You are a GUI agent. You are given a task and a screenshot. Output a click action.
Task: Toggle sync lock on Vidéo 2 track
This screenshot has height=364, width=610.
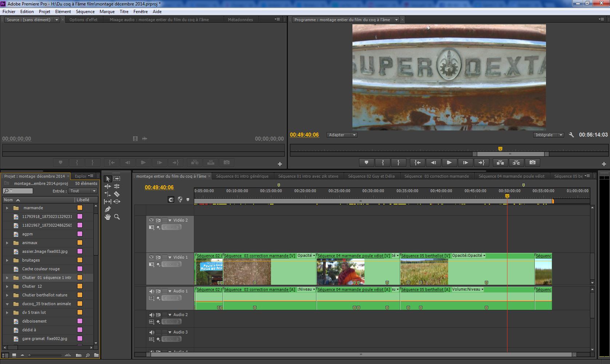pos(158,220)
